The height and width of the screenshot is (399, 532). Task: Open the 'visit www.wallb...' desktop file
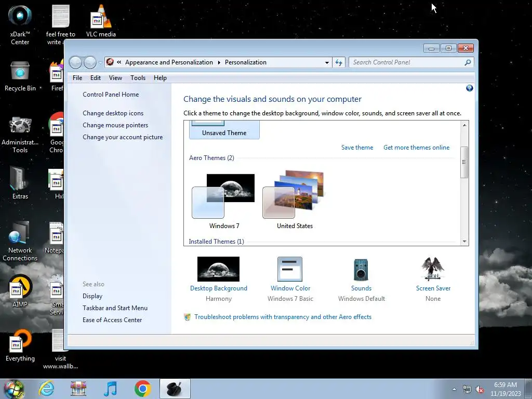pyautogui.click(x=60, y=350)
